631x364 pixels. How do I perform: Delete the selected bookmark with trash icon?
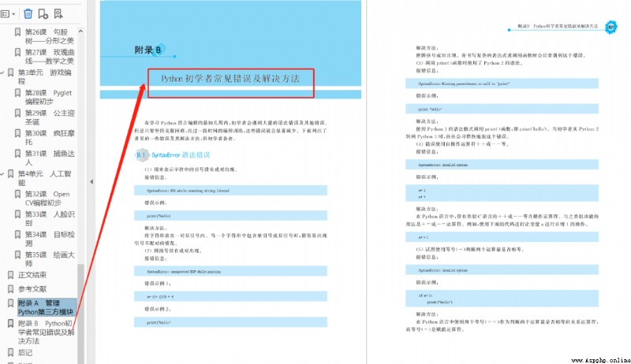[x=28, y=13]
